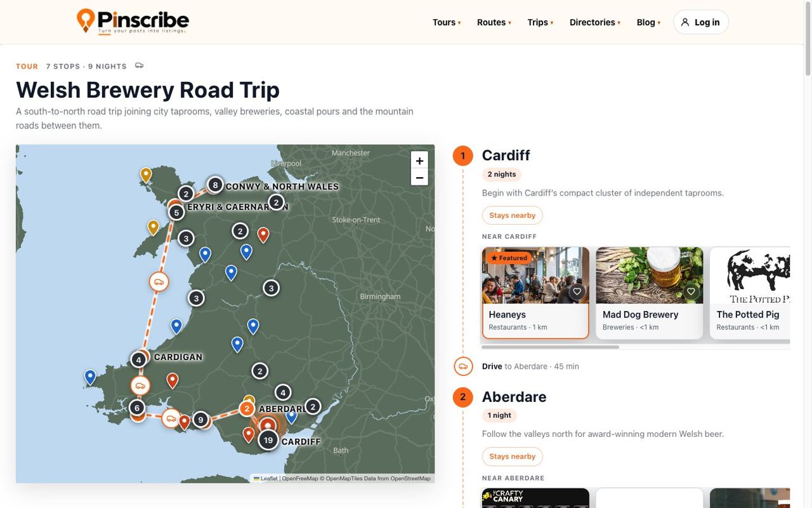Zoom in on the map
The width and height of the screenshot is (812, 508).
pyautogui.click(x=419, y=161)
